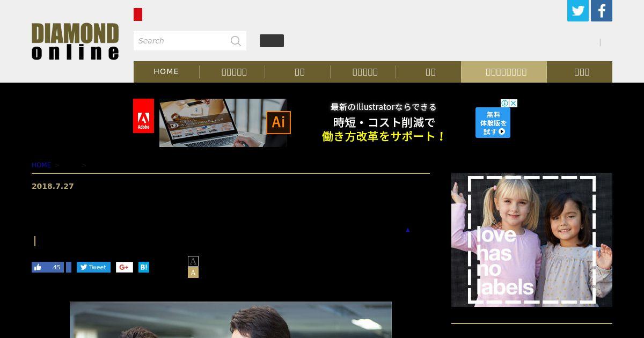
Task: Close the Adobe banner ad with X
Action: [513, 103]
